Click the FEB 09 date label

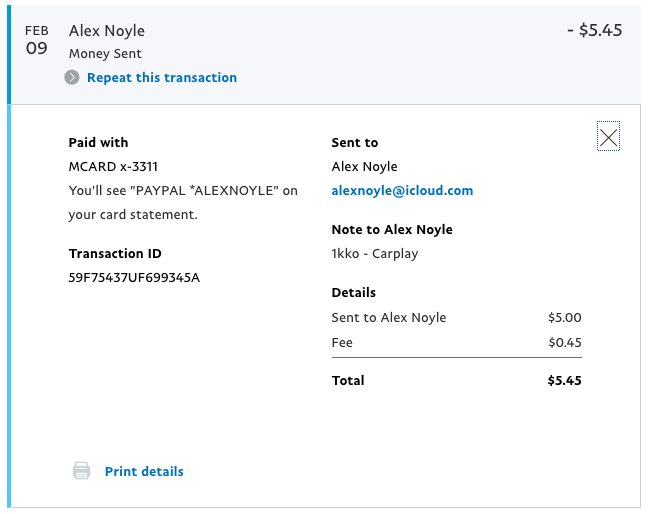36,40
